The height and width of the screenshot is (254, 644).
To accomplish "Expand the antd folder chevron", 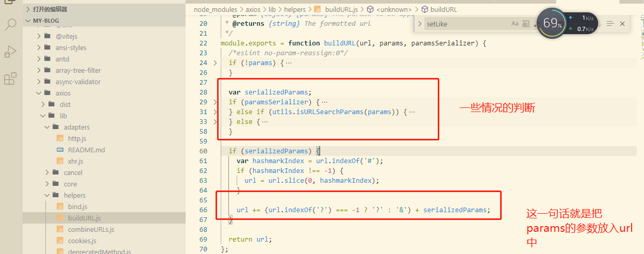I will 39,59.
